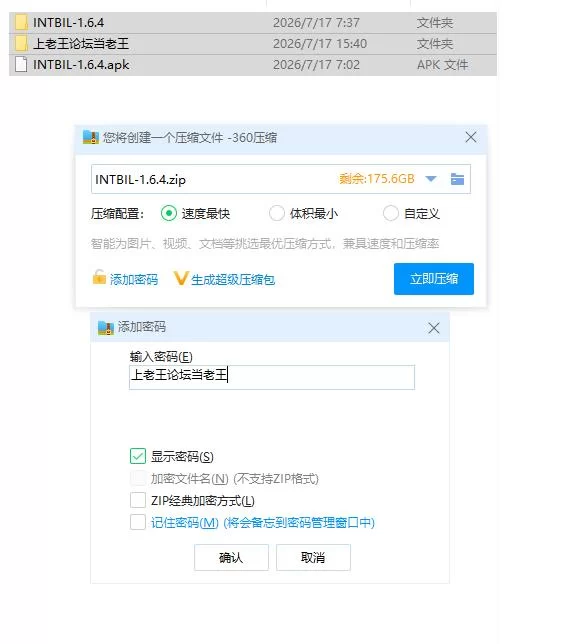Select the 速度最快 compression option
561x644 pixels.
[x=169, y=214]
